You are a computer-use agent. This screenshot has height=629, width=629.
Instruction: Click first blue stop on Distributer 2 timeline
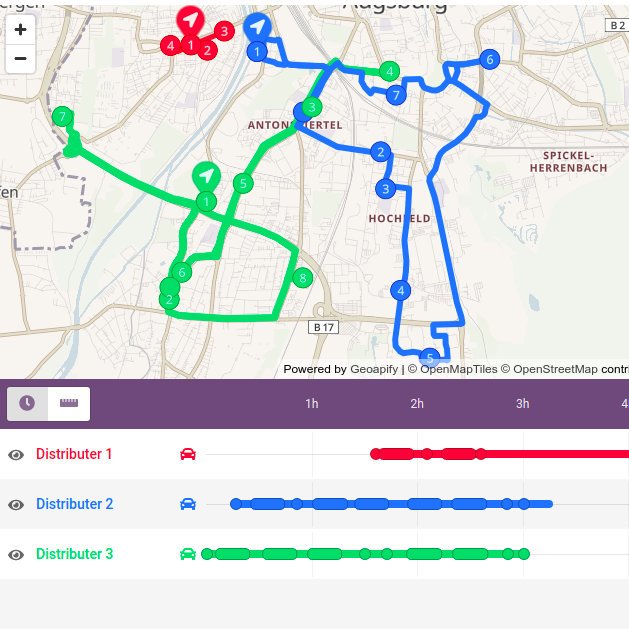coord(236,504)
